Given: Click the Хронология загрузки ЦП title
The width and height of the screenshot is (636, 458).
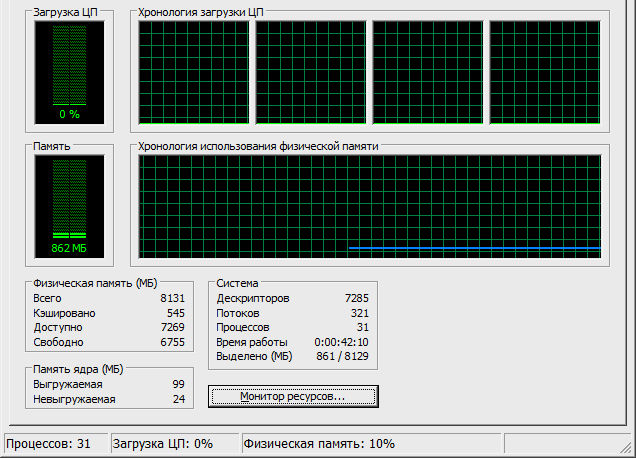Looking at the screenshot, I should click(x=201, y=12).
